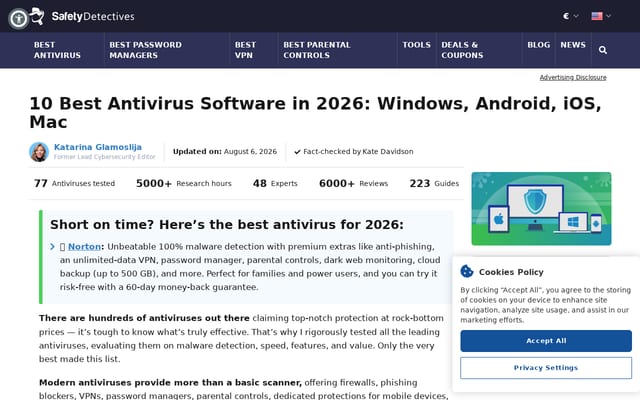This screenshot has height=400, width=640.
Task: Click the SafetyDetectives logo
Action: [82, 16]
